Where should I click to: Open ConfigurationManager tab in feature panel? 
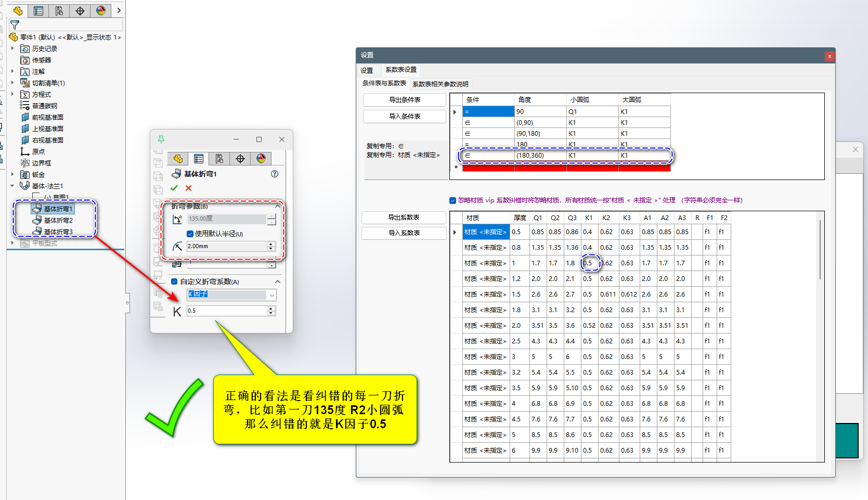point(59,10)
